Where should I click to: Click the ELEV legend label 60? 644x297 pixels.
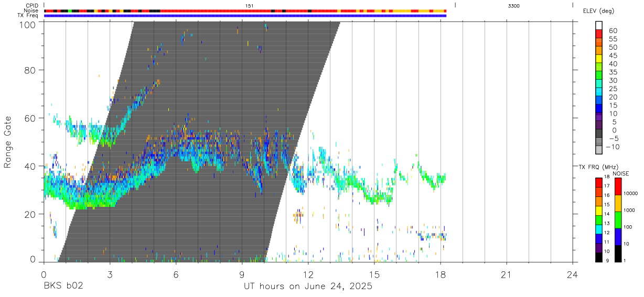click(x=614, y=30)
